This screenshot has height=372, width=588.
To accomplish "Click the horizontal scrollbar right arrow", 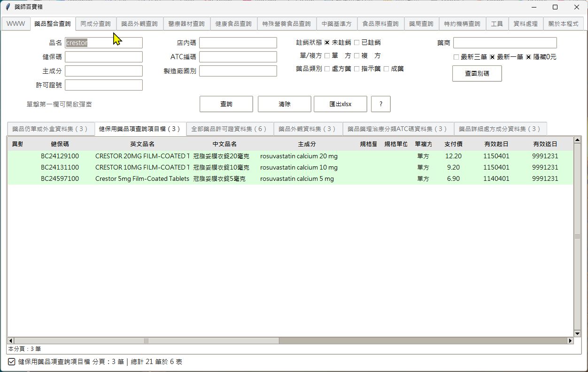I will (571, 341).
